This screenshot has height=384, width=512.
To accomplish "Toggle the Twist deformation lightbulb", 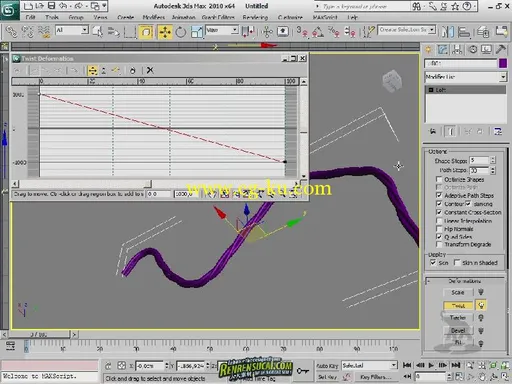I will (481, 305).
